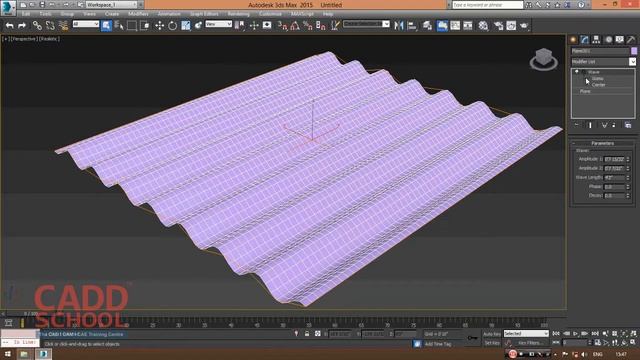Viewport: 640px width, 360px height.
Task: Click the Redo arrow in main toolbar
Action: coord(22,25)
